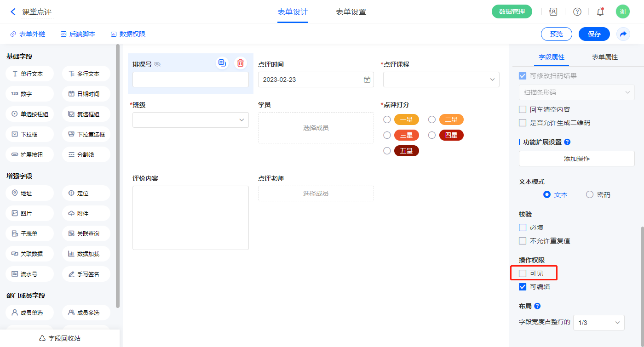Viewport: 644px width, 347px height.
Task: Open help via question mark icon
Action: pyautogui.click(x=577, y=12)
